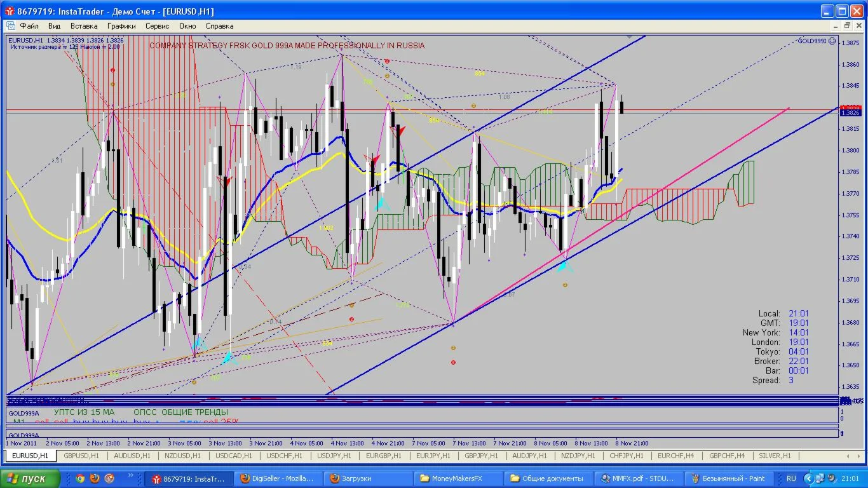The height and width of the screenshot is (488, 868).
Task: Click the 1.3635 value on the price scale
Action: point(850,387)
